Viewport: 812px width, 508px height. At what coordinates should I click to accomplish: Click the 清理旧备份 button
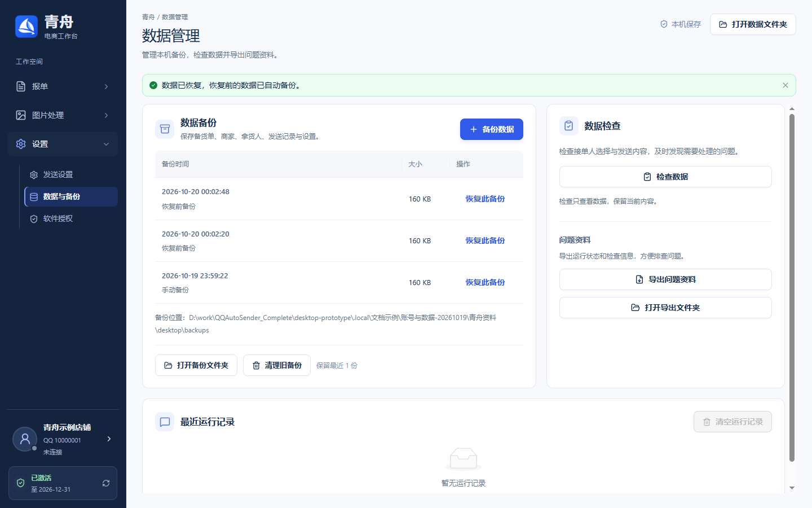[277, 365]
